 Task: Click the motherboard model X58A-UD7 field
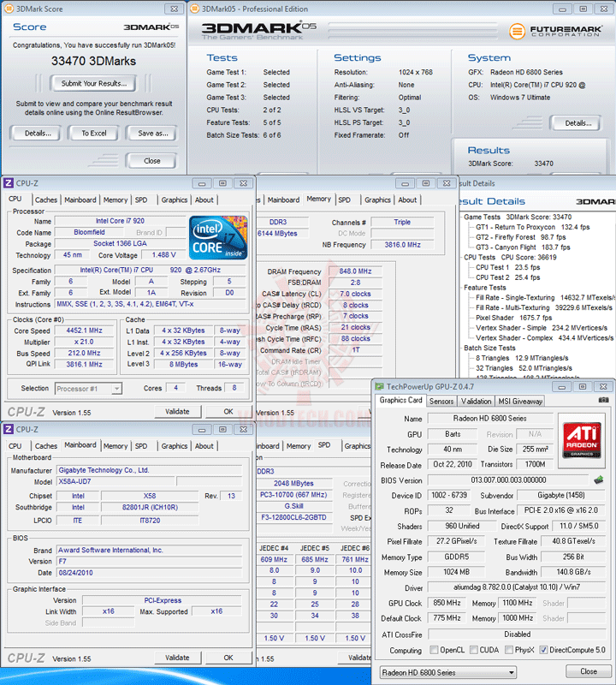click(115, 481)
